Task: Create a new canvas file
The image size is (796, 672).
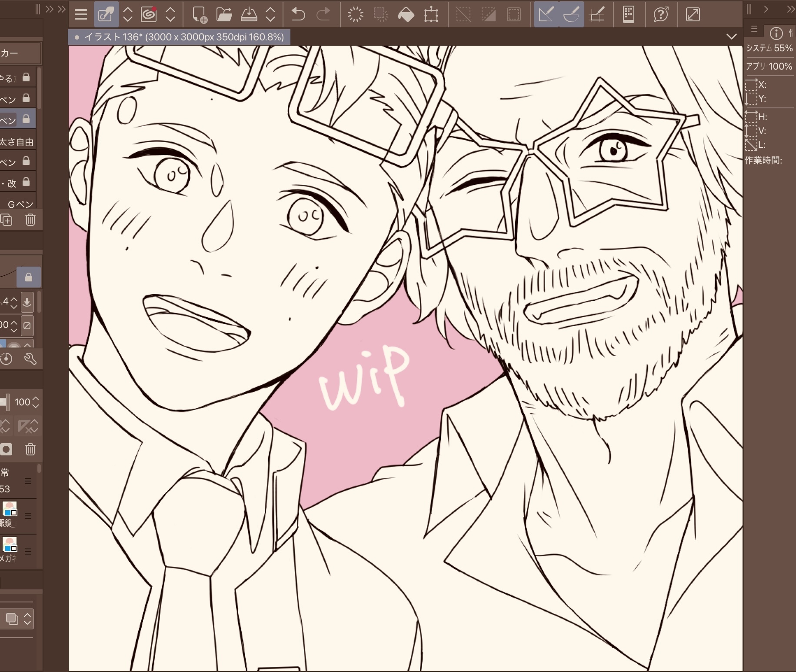Action: click(200, 14)
